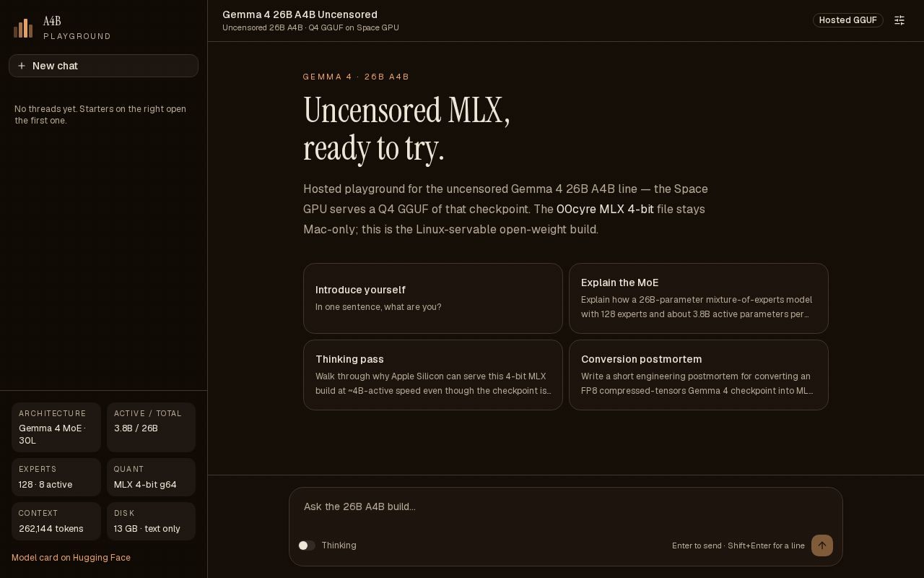Toggle the Thinking switch on
Viewport: 924px width, 578px height.
click(307, 545)
